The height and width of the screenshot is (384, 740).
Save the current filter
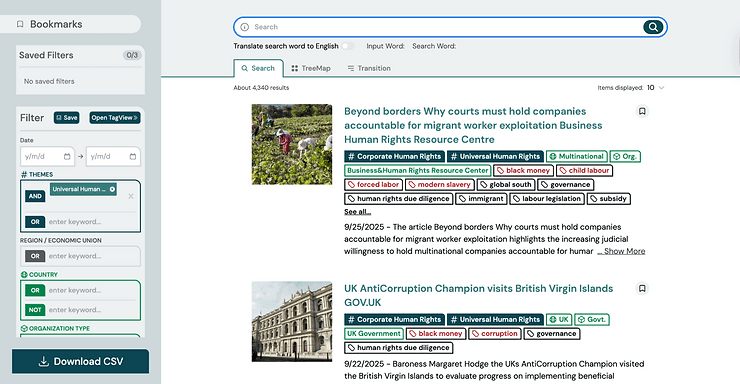click(67, 117)
